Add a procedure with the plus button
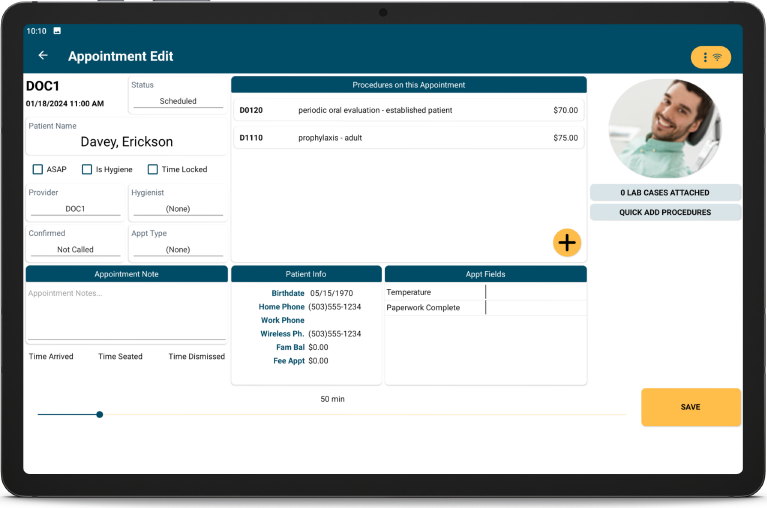Image resolution: width=767 pixels, height=508 pixels. click(x=567, y=242)
